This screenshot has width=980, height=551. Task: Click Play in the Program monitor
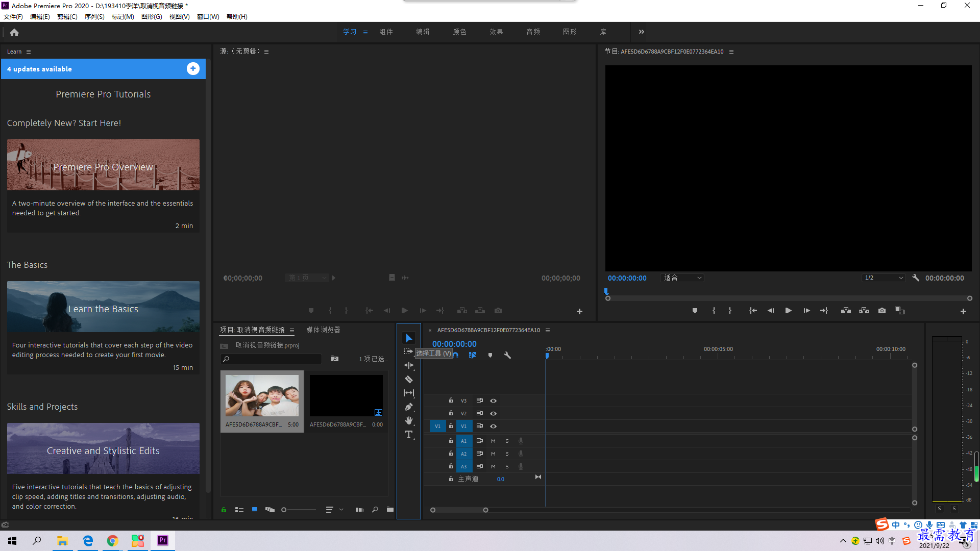[x=789, y=311]
